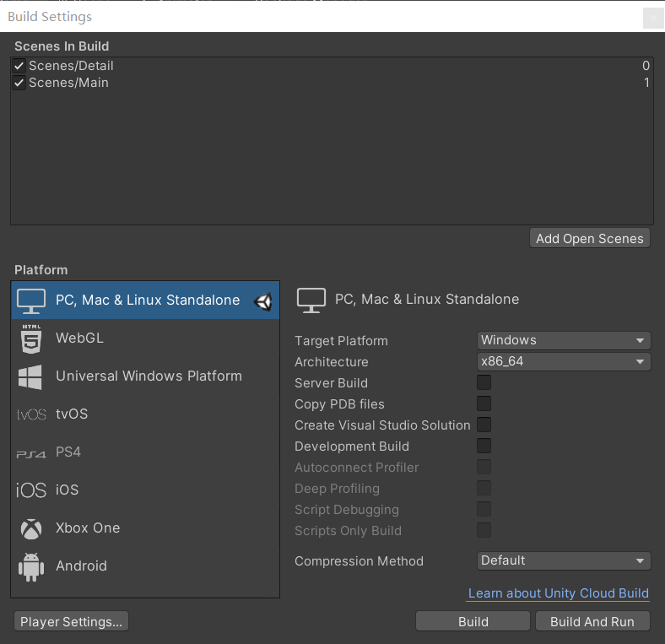The width and height of the screenshot is (665, 644).
Task: Click the PS4 logo icon
Action: click(31, 454)
